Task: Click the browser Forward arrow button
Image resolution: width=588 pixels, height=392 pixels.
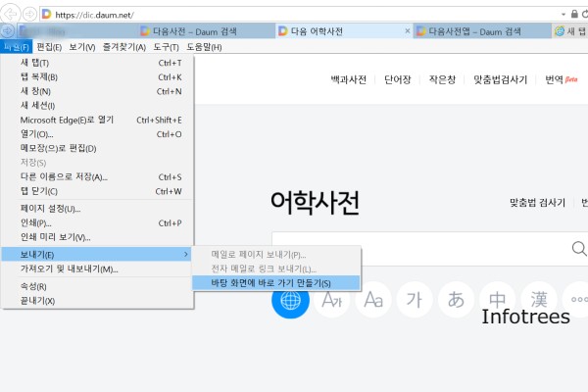Action: tap(29, 15)
